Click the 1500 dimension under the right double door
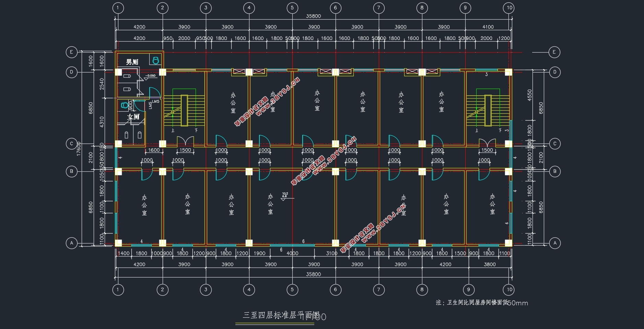 (x=487, y=150)
